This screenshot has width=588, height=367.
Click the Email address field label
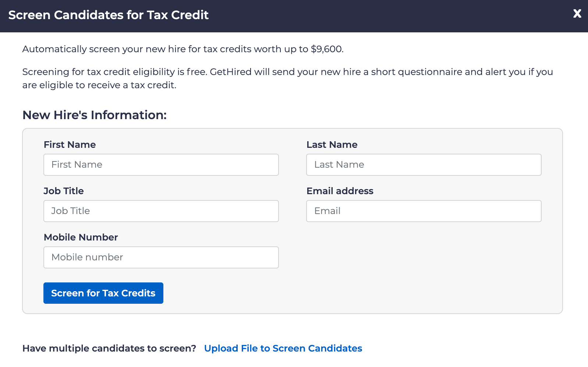[340, 191]
